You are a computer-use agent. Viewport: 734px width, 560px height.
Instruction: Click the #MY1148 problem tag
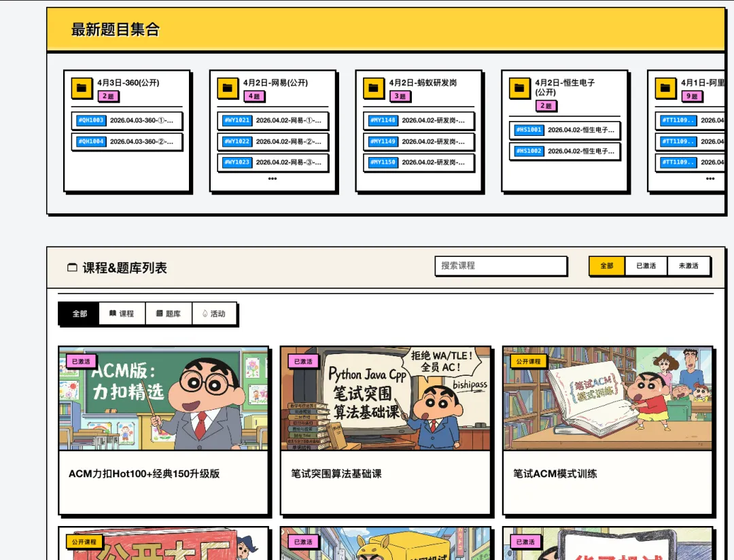point(383,120)
